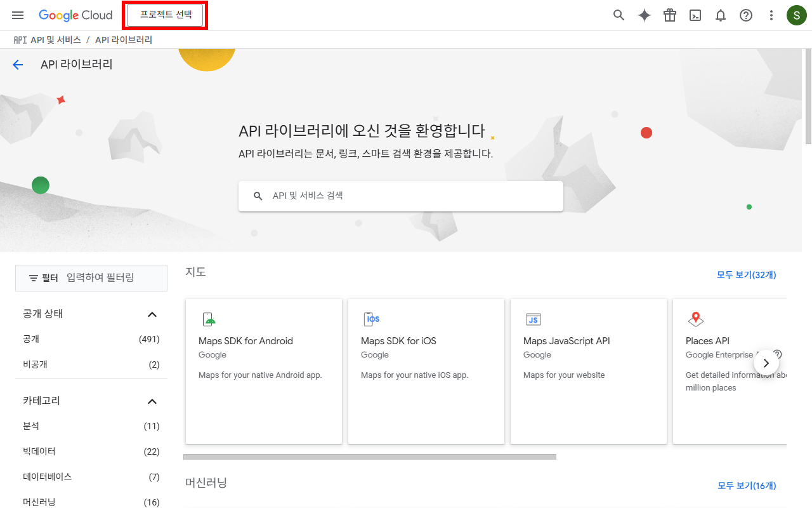
Task: Open the Places API title
Action: click(707, 341)
